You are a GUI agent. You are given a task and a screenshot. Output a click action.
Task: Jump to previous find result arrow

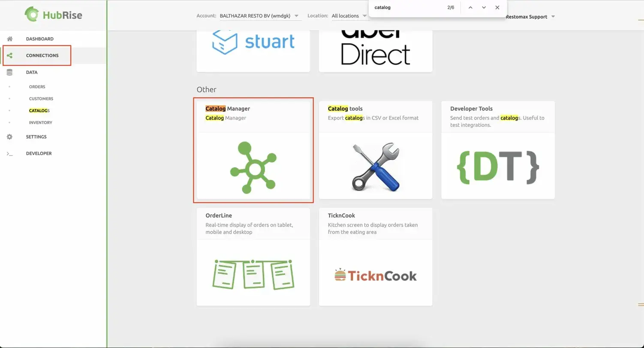(470, 8)
